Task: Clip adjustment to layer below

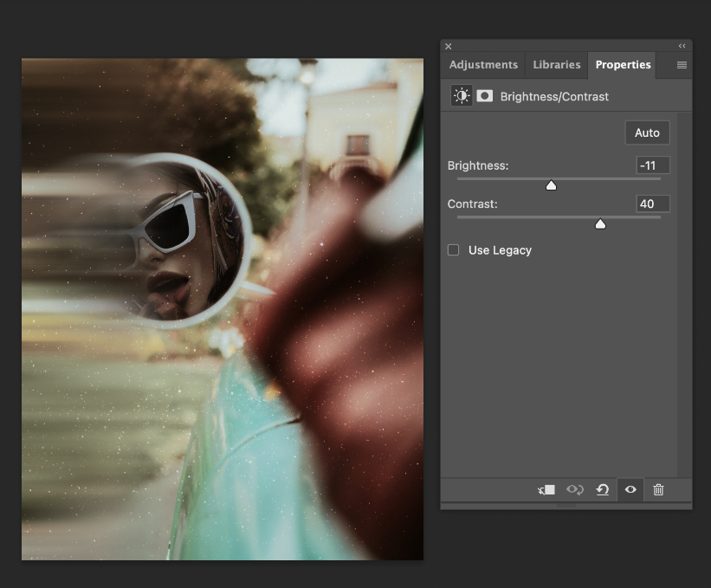Action: click(x=546, y=489)
